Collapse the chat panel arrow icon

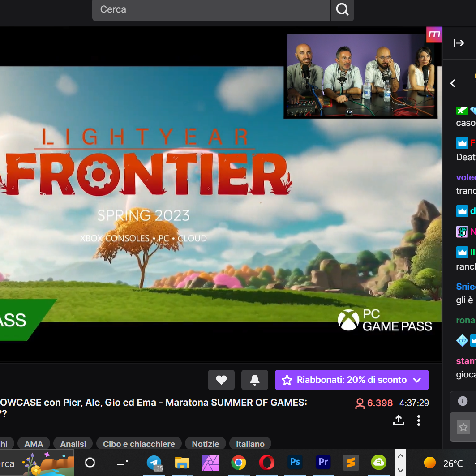click(x=459, y=43)
